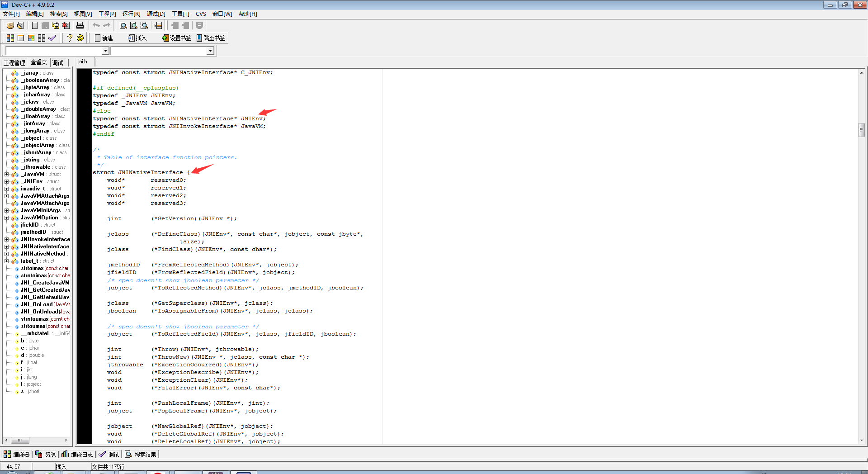Open the CVS menu
Screen dimensions: 868x474
coord(201,14)
